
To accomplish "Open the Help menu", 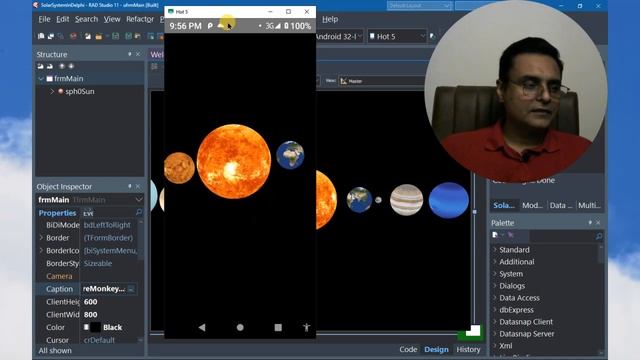I will tap(330, 19).
